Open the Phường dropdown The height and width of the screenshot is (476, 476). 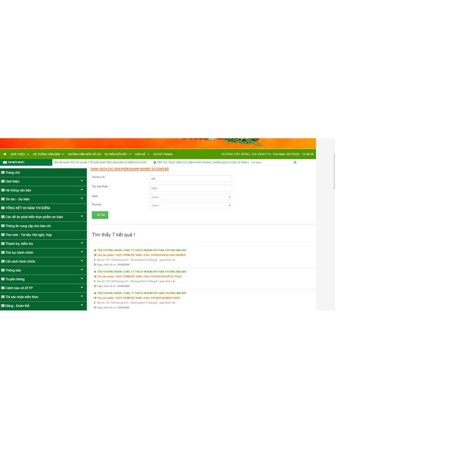pyautogui.click(x=190, y=205)
